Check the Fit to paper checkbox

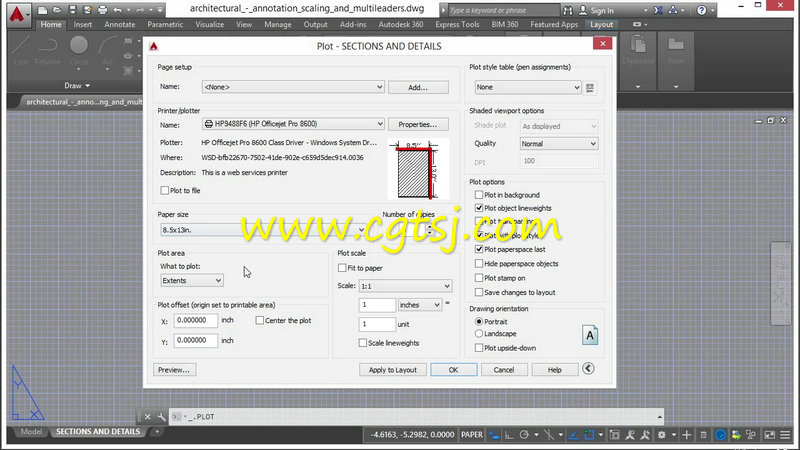(x=342, y=268)
